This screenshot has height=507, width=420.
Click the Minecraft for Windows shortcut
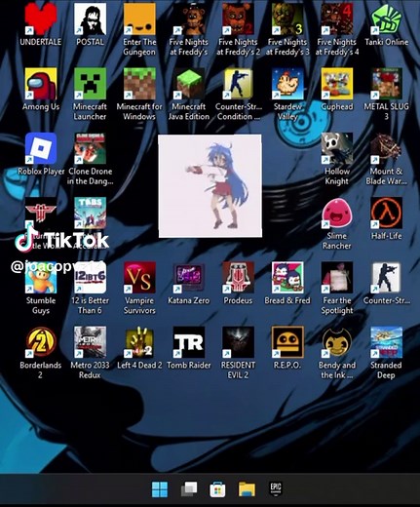tap(139, 84)
